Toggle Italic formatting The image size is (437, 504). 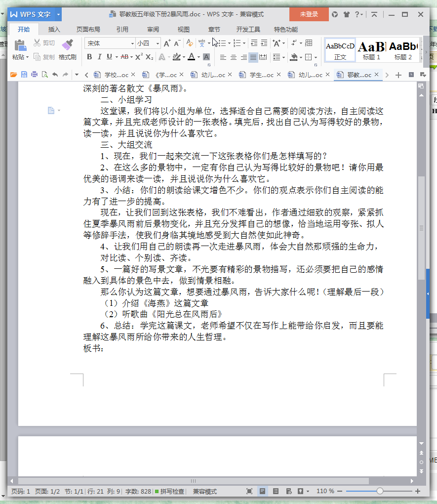[x=100, y=57]
